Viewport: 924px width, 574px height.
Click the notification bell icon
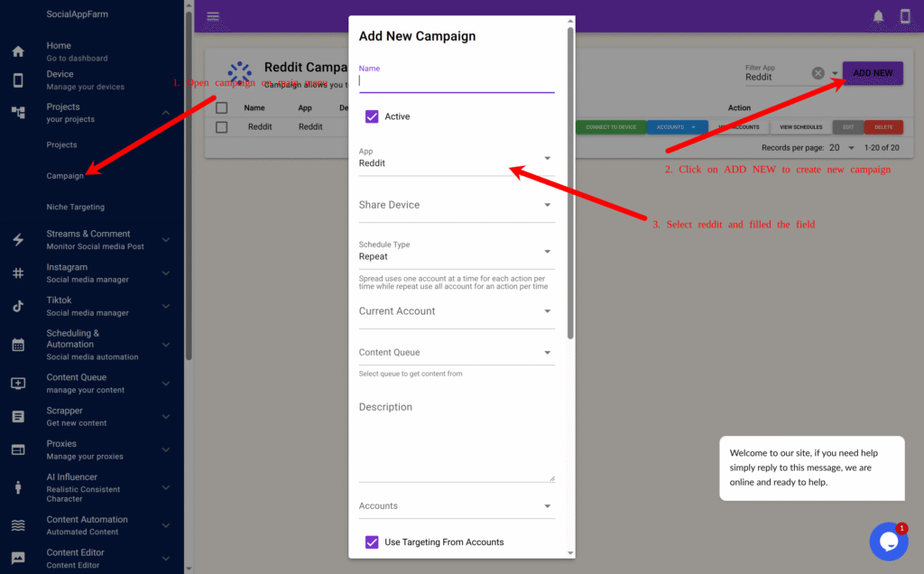pos(878,16)
